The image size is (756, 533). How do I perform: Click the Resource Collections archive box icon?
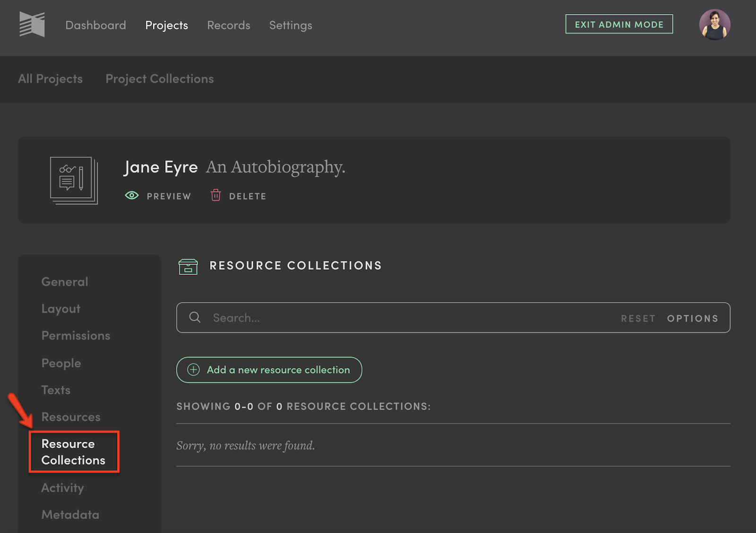pos(188,266)
